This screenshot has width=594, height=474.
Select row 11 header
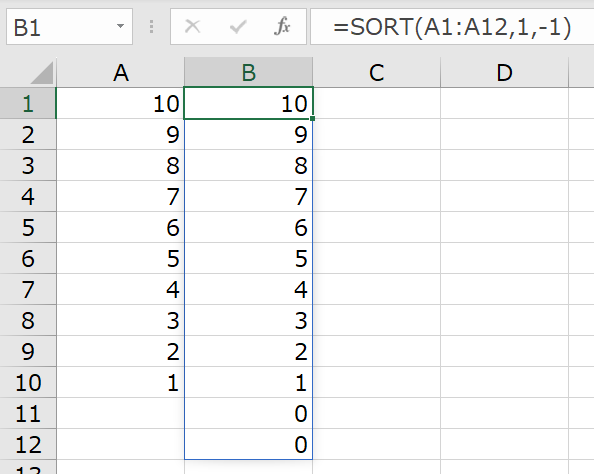coord(28,413)
